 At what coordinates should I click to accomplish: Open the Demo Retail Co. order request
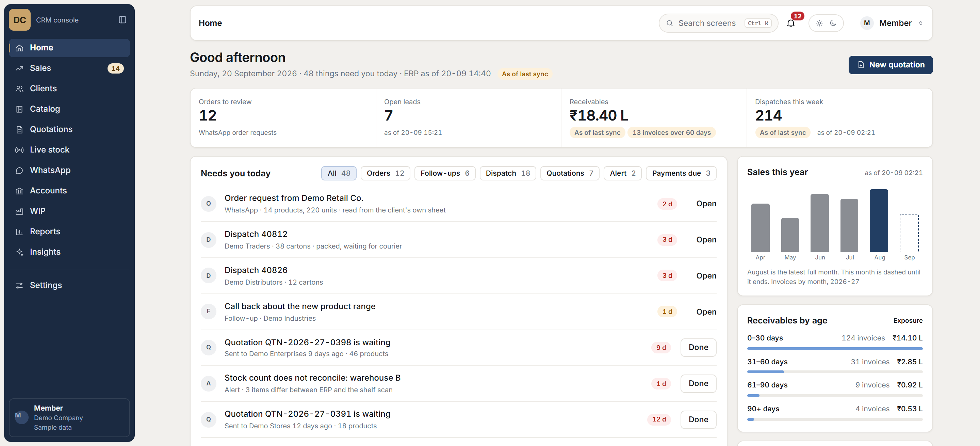[706, 204]
